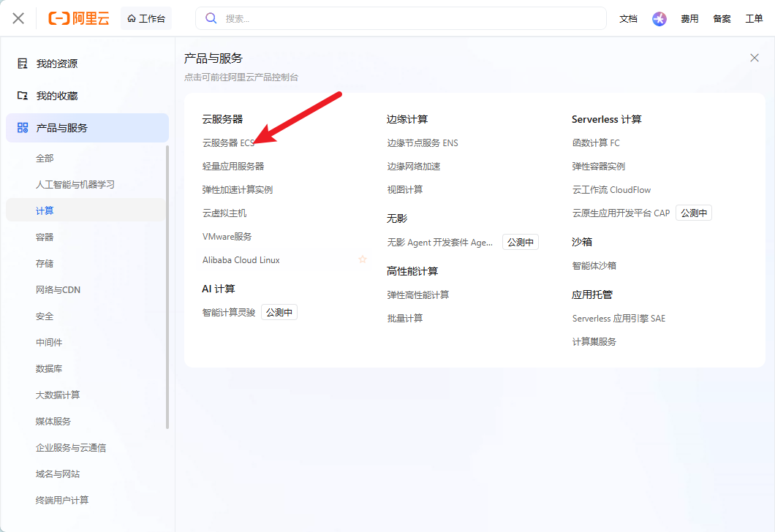Screen dimensions: 775x532
Task: Open 边缘网络加速 link
Action: pos(414,166)
